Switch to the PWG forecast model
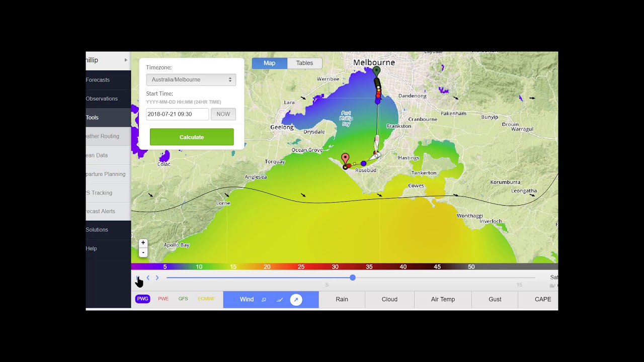Screen dimensions: 644x362 coord(143,299)
